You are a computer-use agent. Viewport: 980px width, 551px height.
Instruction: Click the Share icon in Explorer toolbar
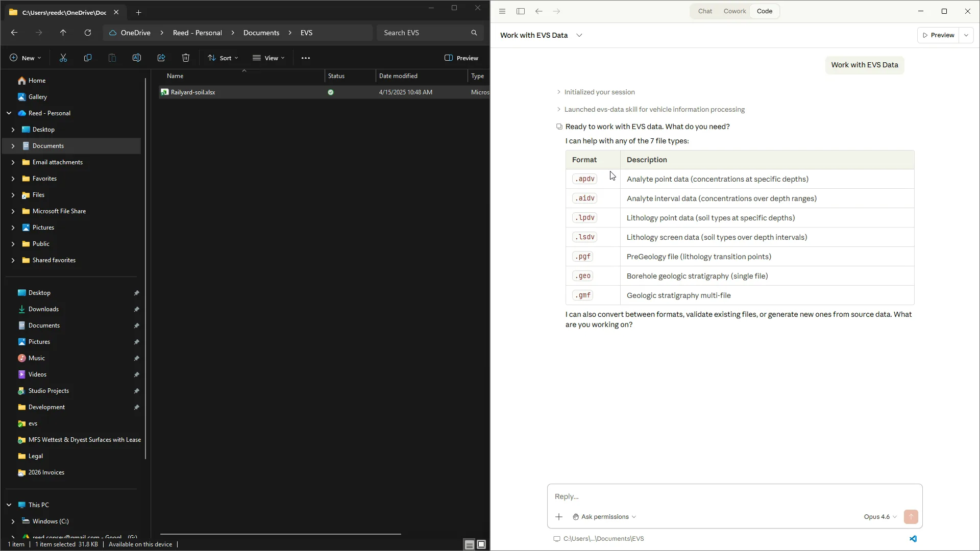tap(161, 58)
